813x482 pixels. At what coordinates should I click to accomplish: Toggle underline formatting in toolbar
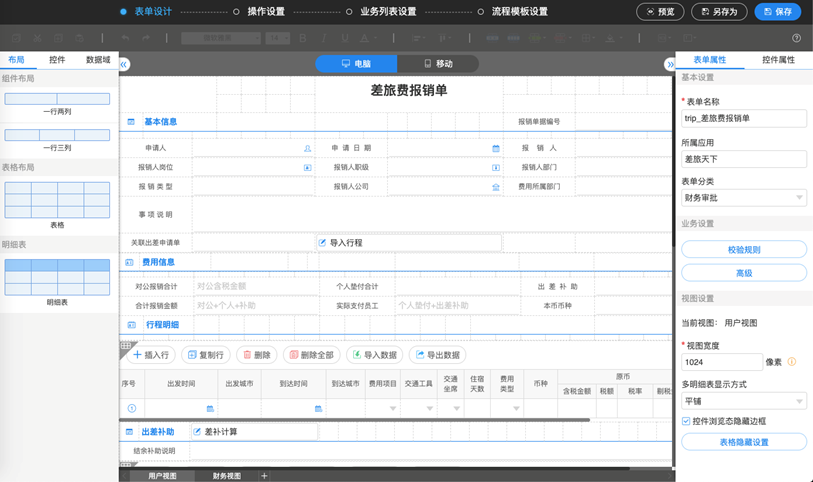pos(344,38)
